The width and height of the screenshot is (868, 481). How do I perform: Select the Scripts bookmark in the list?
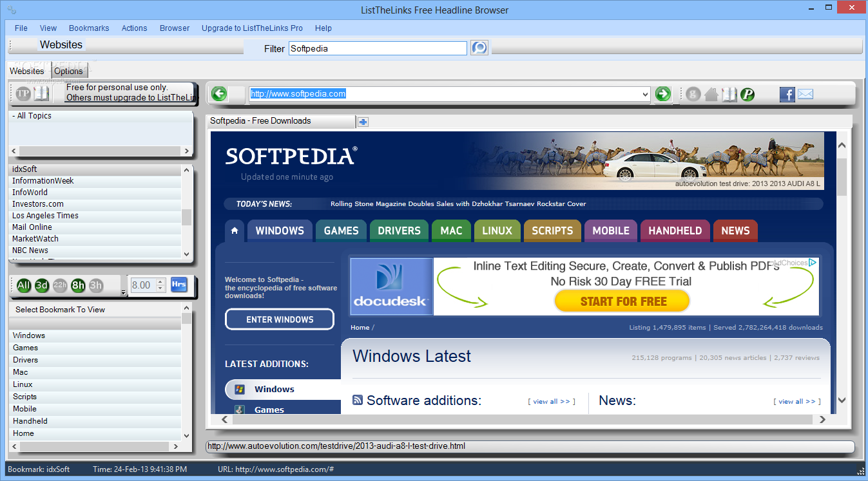pos(95,397)
